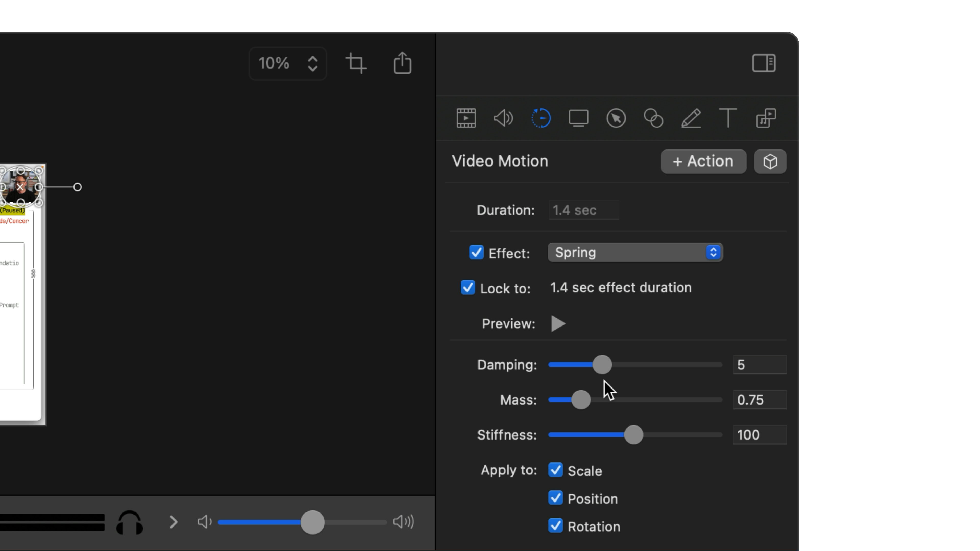The image size is (980, 551).
Task: Open the Audio properties tab icon
Action: pos(503,118)
